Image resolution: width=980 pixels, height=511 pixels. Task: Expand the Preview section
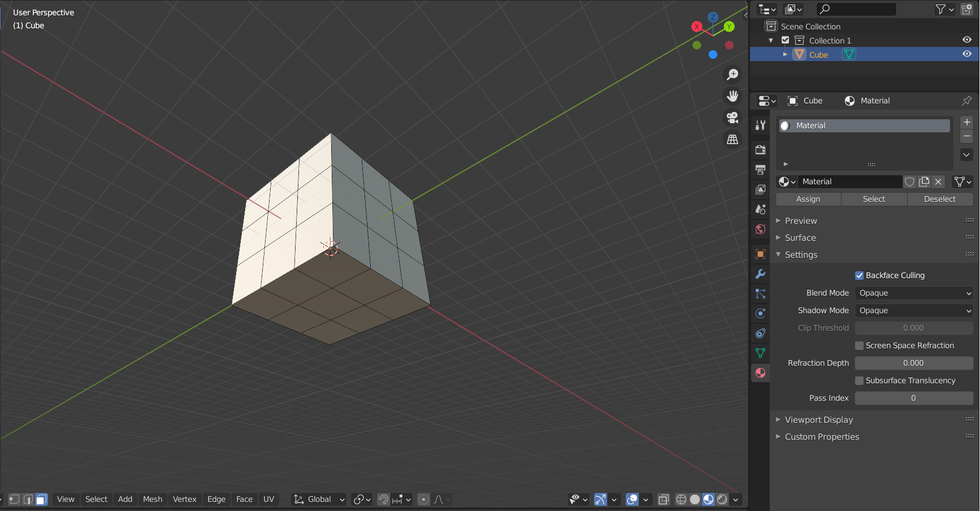[800, 220]
